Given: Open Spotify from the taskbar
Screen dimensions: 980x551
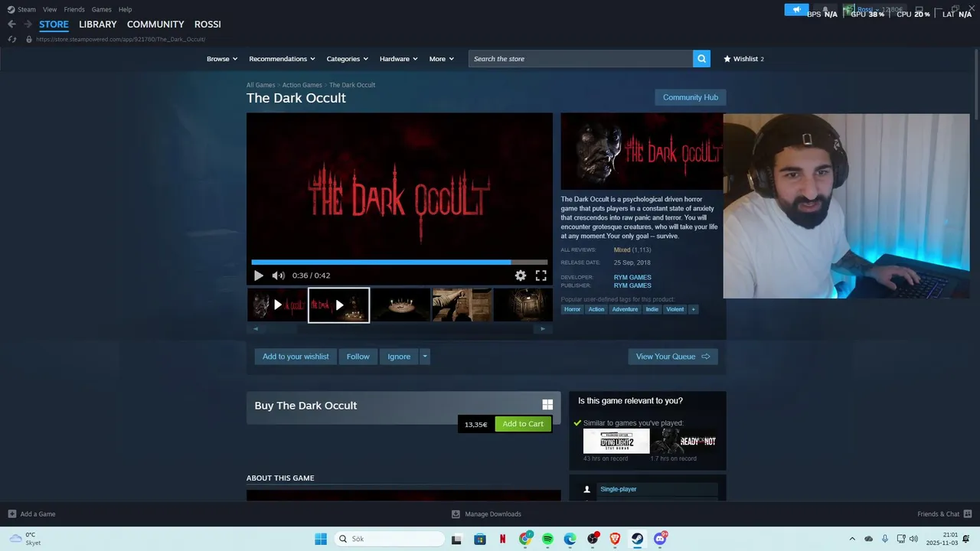Looking at the screenshot, I should [547, 539].
